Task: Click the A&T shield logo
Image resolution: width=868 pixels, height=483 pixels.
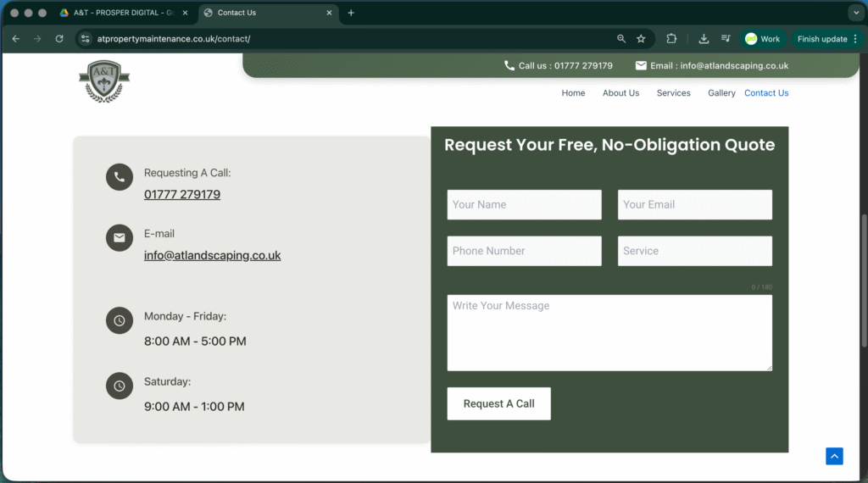Action: (x=104, y=82)
